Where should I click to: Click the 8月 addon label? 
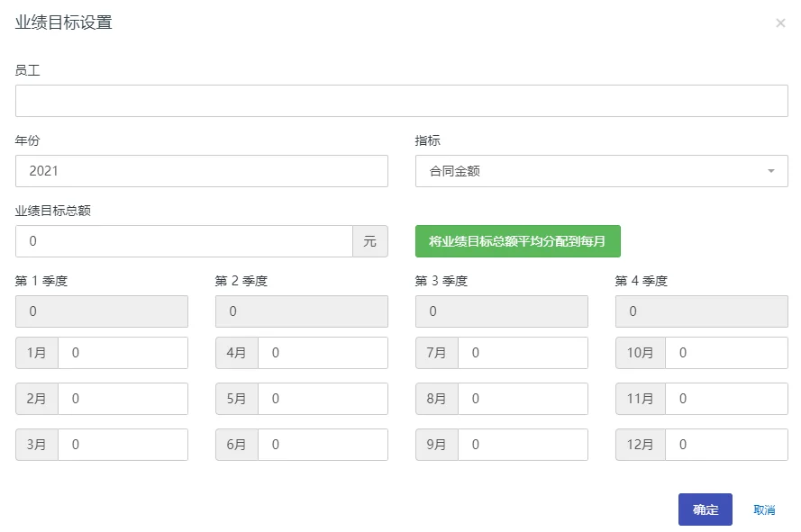point(437,399)
